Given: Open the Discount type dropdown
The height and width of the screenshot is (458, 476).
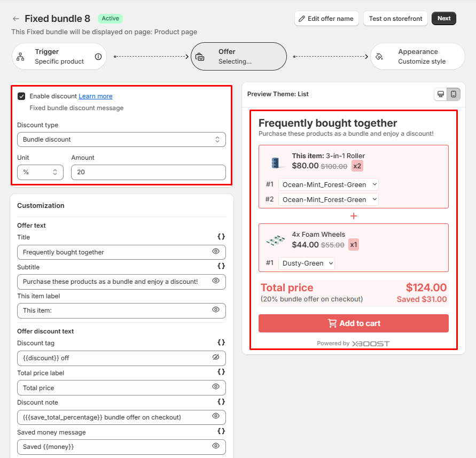Looking at the screenshot, I should (x=121, y=139).
